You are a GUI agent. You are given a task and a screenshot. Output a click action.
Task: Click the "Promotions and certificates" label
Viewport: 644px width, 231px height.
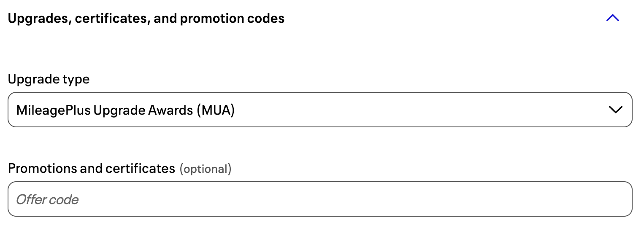pyautogui.click(x=91, y=169)
